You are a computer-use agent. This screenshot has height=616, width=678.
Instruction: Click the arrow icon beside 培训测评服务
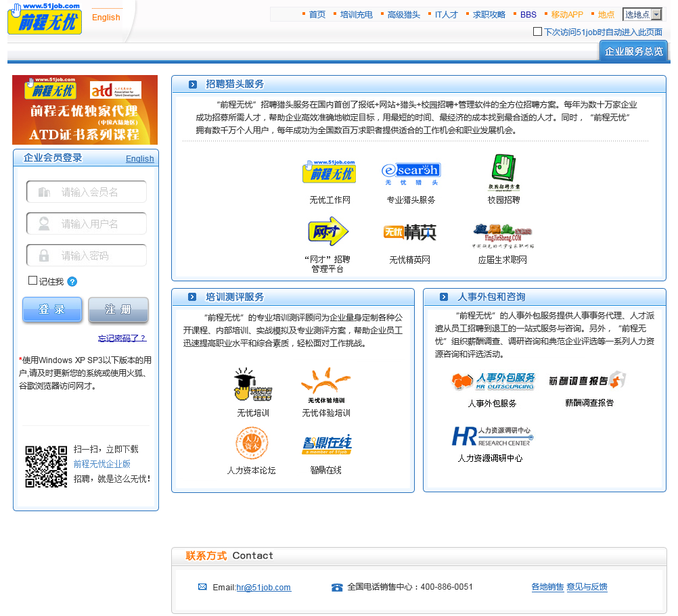pyautogui.click(x=192, y=297)
